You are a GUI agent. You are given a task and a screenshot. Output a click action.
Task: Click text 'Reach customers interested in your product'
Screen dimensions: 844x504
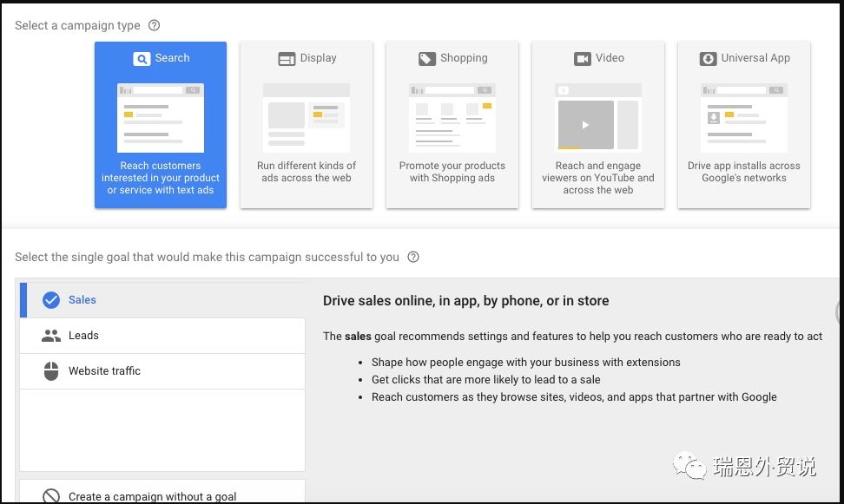click(161, 172)
